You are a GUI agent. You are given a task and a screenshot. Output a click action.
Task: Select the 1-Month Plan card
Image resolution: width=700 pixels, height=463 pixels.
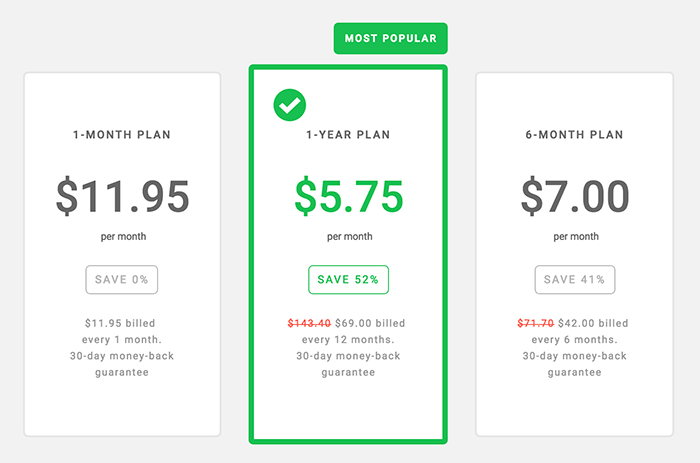pos(122,254)
